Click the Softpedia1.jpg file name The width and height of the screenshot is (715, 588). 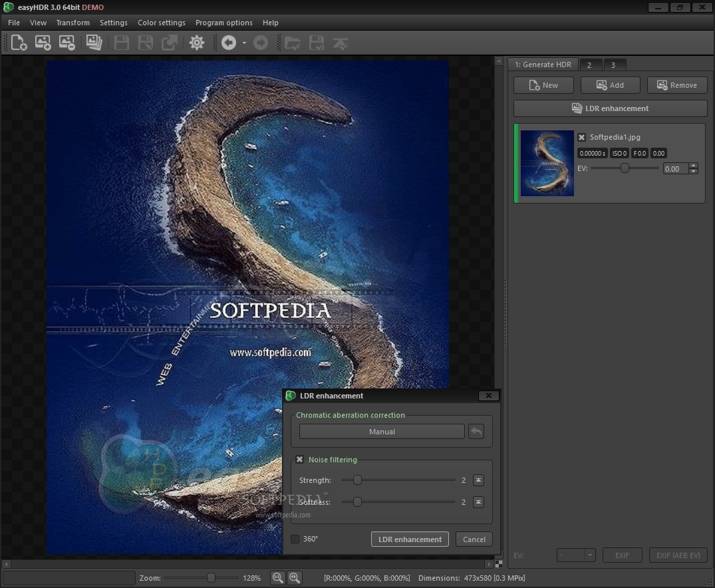[615, 137]
